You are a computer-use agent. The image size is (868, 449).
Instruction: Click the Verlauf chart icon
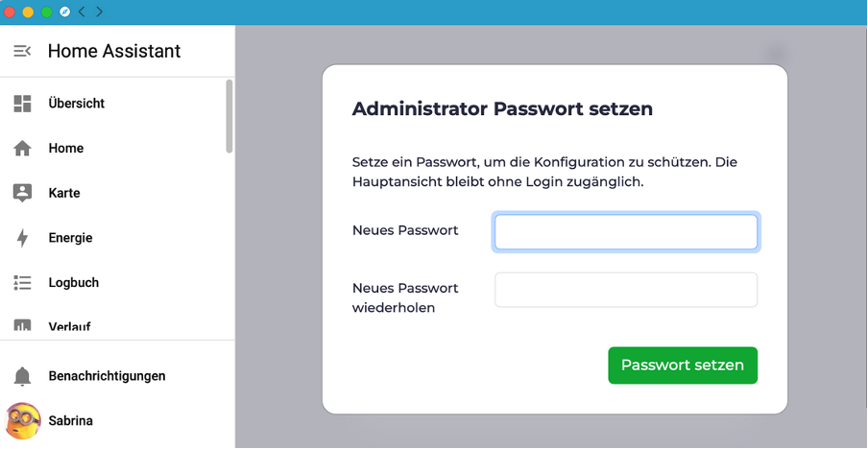(x=22, y=326)
